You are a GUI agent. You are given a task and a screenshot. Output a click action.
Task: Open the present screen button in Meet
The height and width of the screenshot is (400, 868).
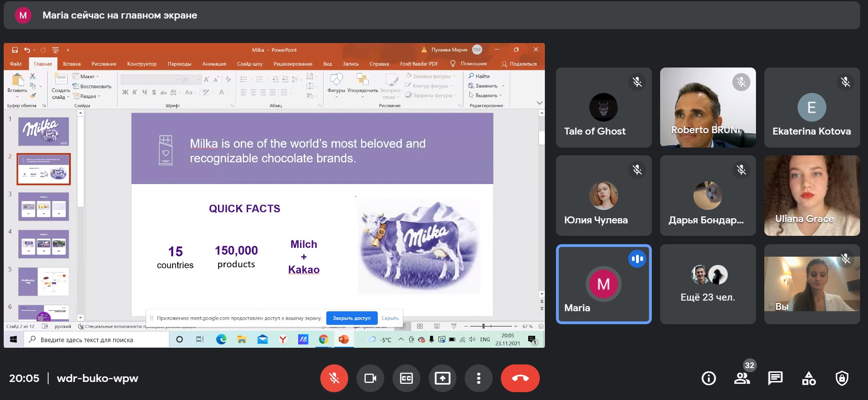pyautogui.click(x=443, y=378)
